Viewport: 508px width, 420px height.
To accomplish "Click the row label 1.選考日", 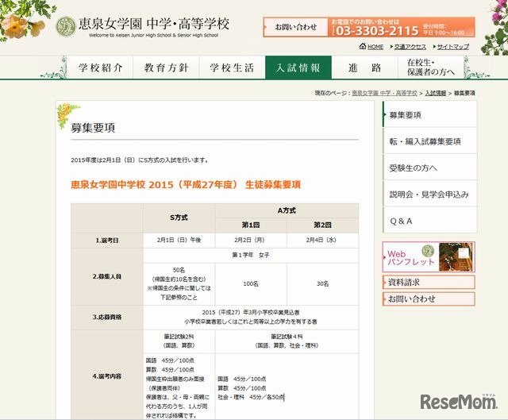I will (107, 241).
